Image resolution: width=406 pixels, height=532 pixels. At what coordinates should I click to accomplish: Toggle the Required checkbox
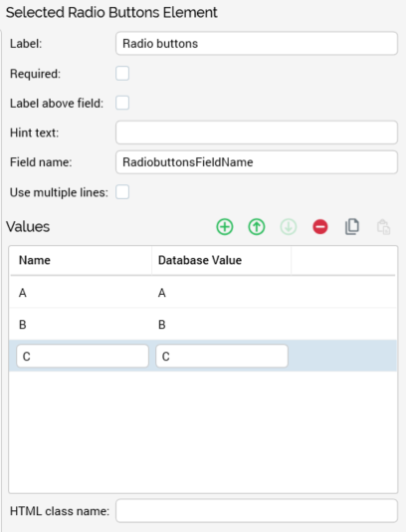coord(122,74)
